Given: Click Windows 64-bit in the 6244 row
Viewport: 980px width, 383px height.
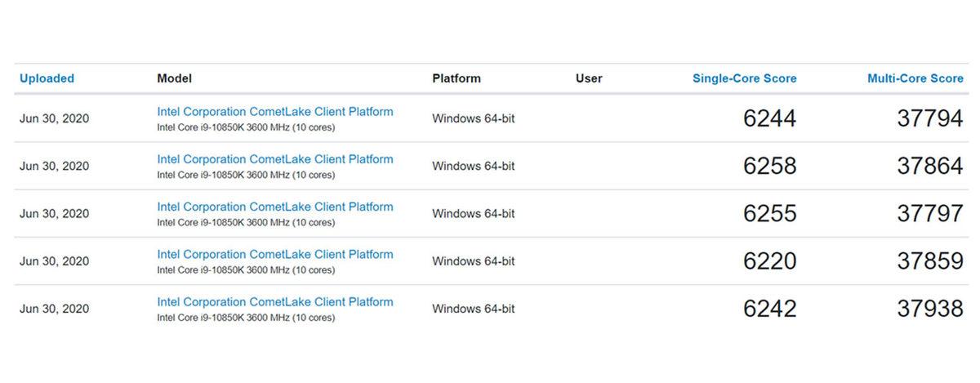Looking at the screenshot, I should [474, 119].
